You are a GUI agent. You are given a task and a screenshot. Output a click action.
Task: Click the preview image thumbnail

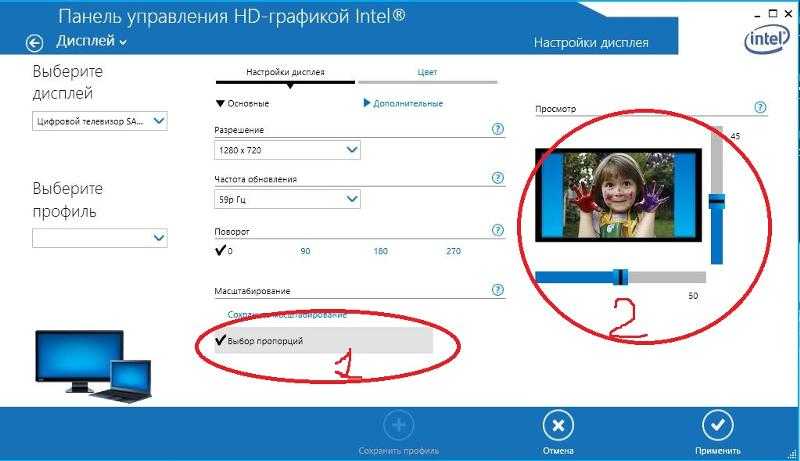(x=618, y=195)
